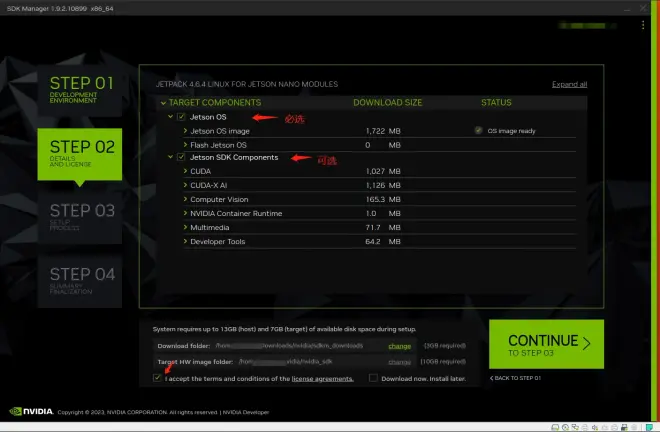Open STEP 03 Setup Process tab
Viewport: 660px width, 432px height.
pos(80,218)
